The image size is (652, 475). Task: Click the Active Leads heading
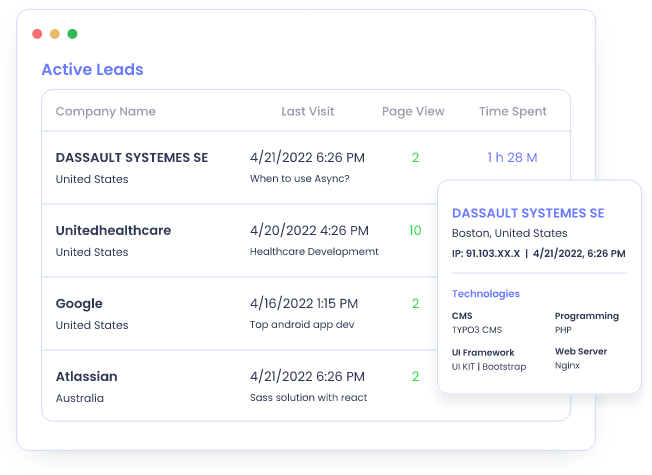92,69
